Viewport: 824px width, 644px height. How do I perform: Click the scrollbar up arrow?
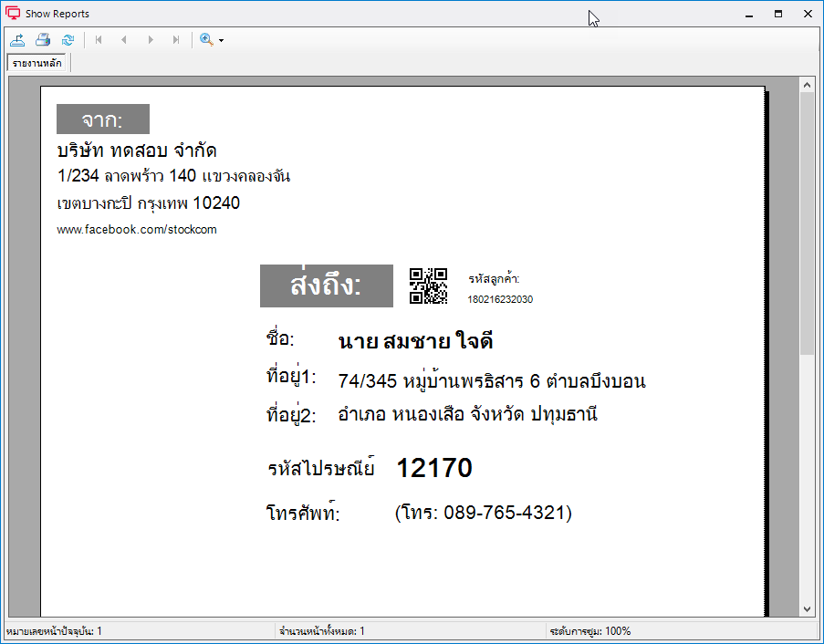tap(808, 85)
